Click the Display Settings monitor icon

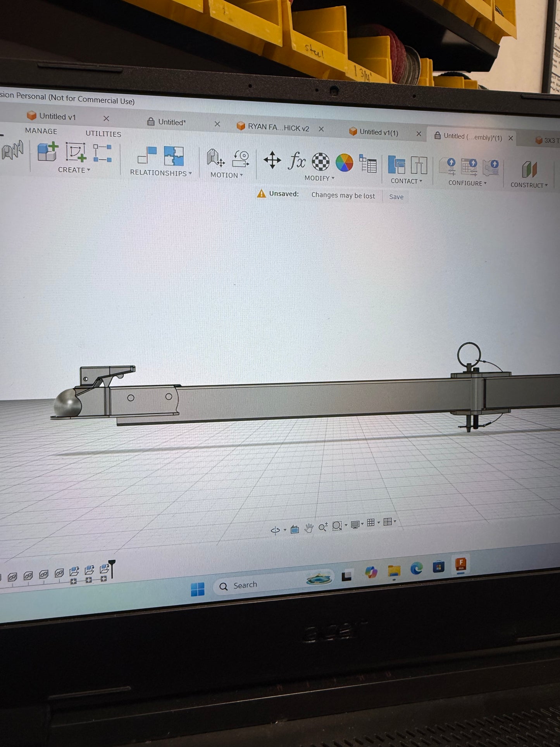tap(355, 524)
